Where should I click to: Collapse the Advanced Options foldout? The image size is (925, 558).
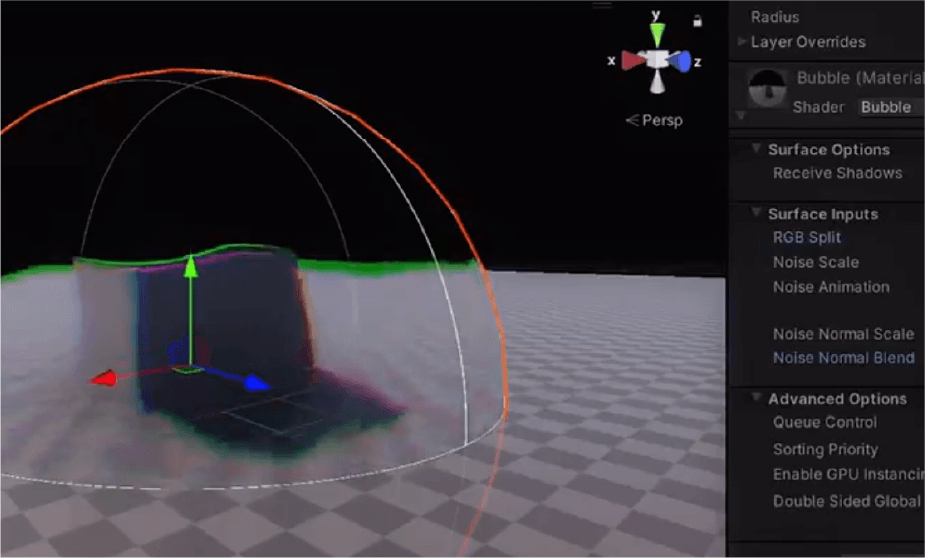click(757, 398)
